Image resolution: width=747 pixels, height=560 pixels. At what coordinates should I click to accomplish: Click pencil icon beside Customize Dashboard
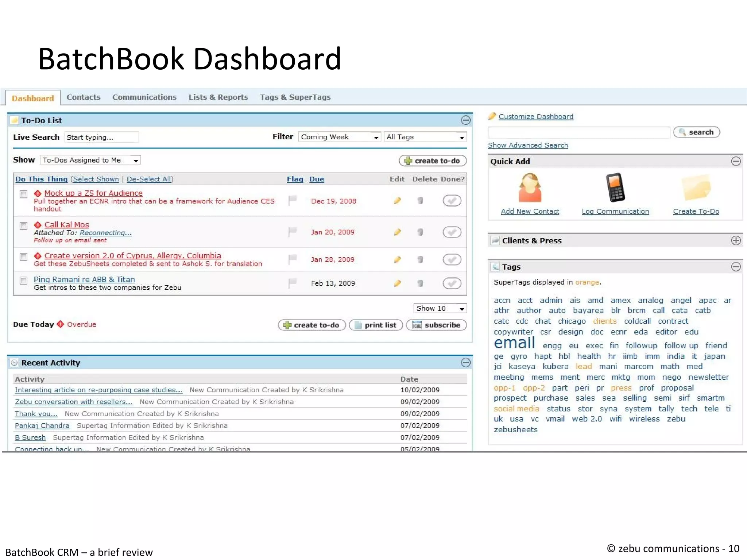click(x=492, y=116)
